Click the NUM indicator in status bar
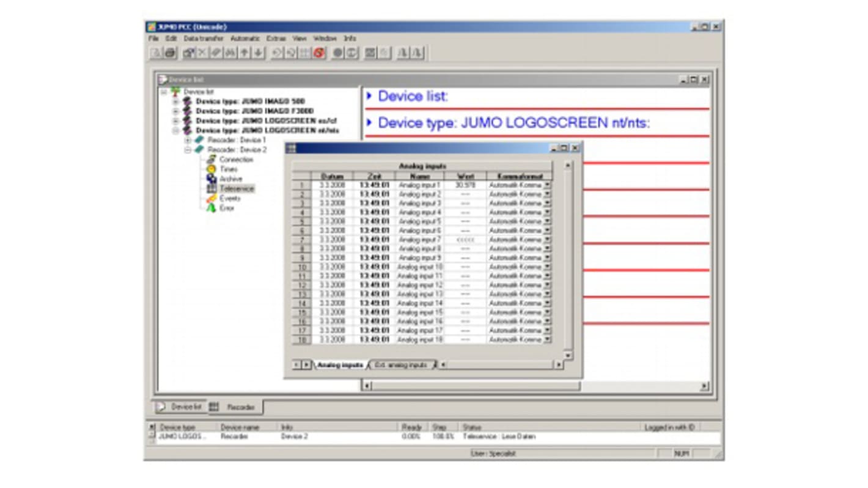This screenshot has width=868, height=488. click(682, 454)
